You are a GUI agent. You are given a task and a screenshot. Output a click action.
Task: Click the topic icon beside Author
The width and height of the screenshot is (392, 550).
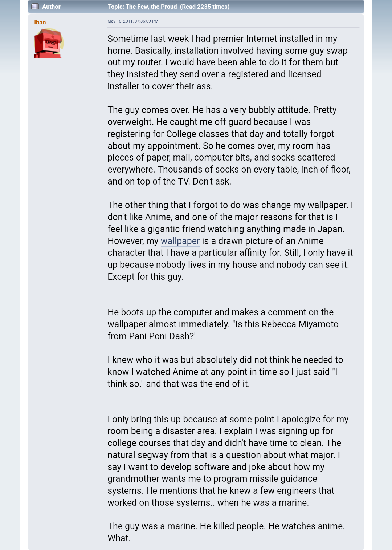click(35, 7)
